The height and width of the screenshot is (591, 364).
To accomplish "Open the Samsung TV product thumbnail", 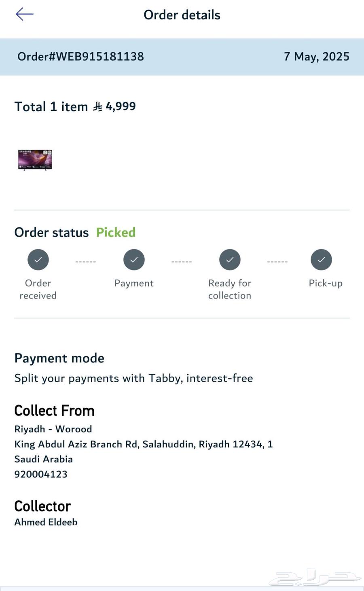I will pos(35,159).
